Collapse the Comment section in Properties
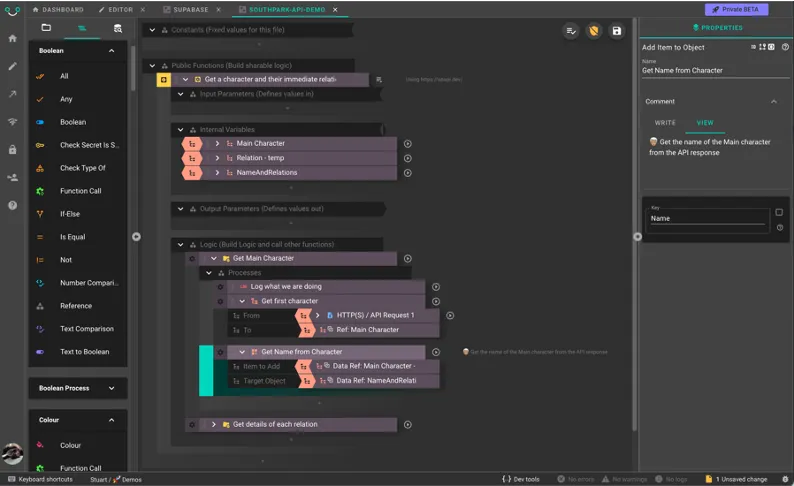The height and width of the screenshot is (486, 794). click(773, 102)
